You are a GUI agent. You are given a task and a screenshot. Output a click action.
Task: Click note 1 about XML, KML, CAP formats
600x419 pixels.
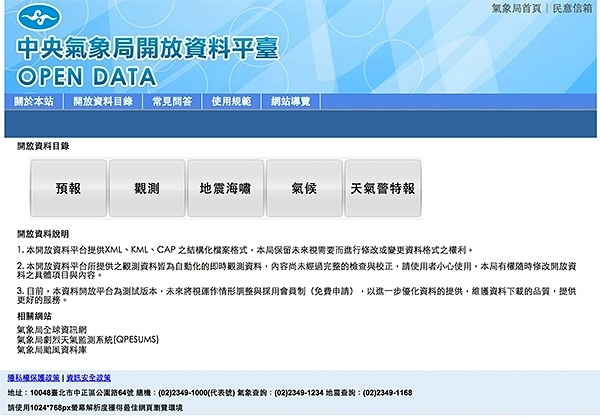[245, 250]
